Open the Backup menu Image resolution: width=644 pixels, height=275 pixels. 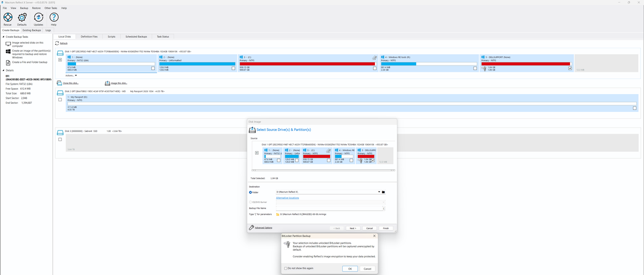click(x=24, y=8)
